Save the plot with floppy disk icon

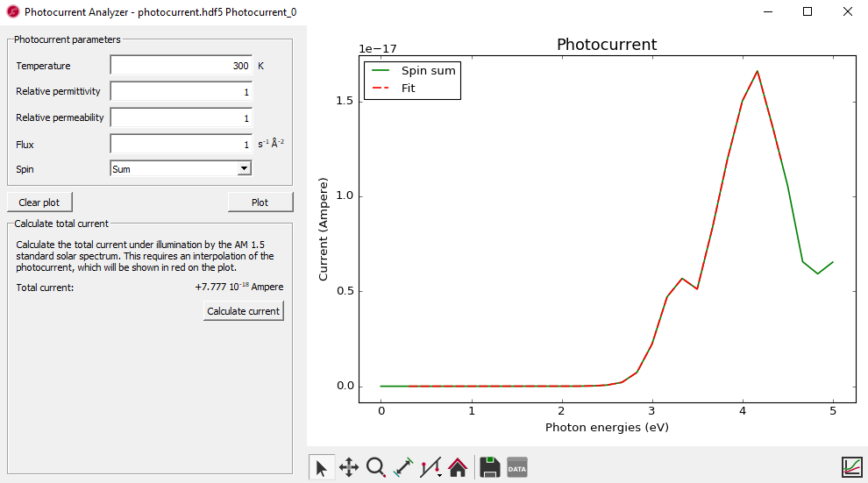point(490,467)
